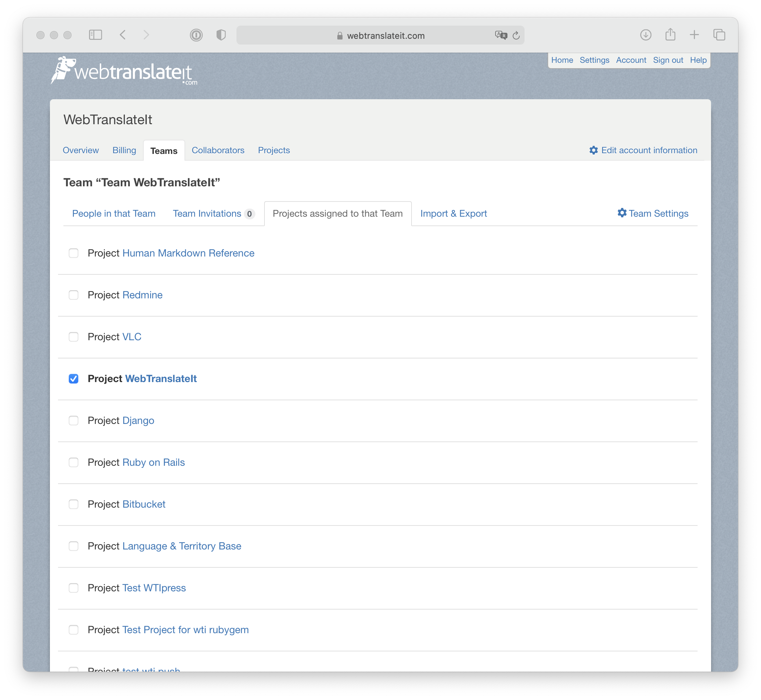Open the Collaborators tab
Image resolution: width=761 pixels, height=700 pixels.
pos(218,151)
